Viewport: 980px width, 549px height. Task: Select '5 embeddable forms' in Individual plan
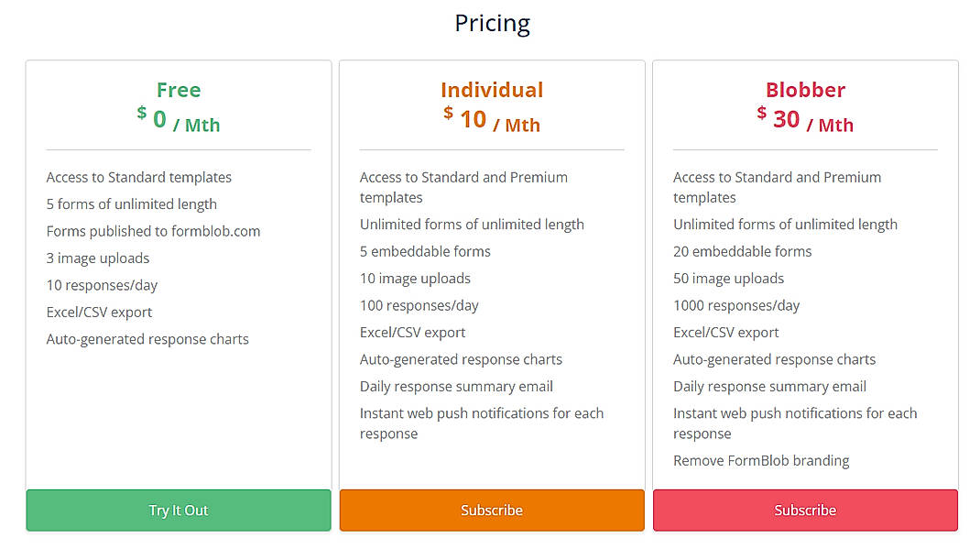pos(424,251)
